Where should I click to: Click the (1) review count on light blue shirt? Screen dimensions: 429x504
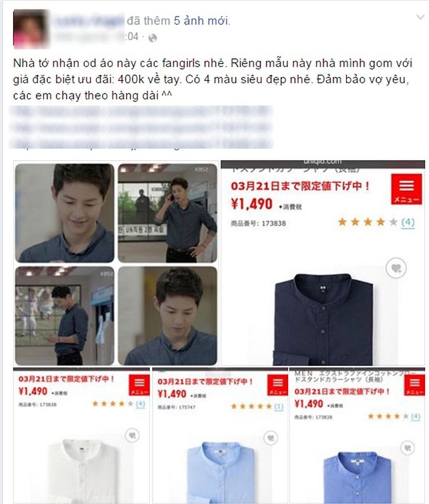pos(278,407)
